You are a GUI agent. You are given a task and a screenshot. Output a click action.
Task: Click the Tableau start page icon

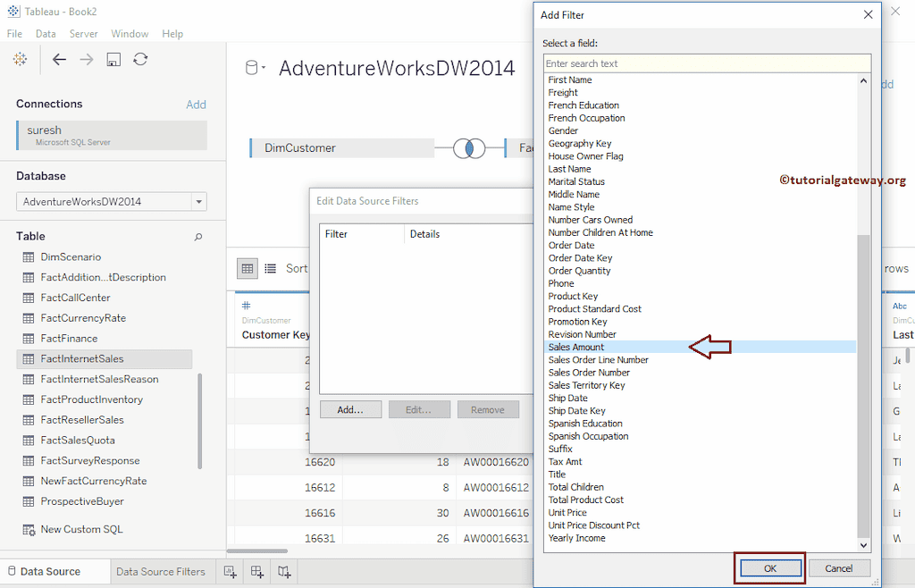click(20, 60)
